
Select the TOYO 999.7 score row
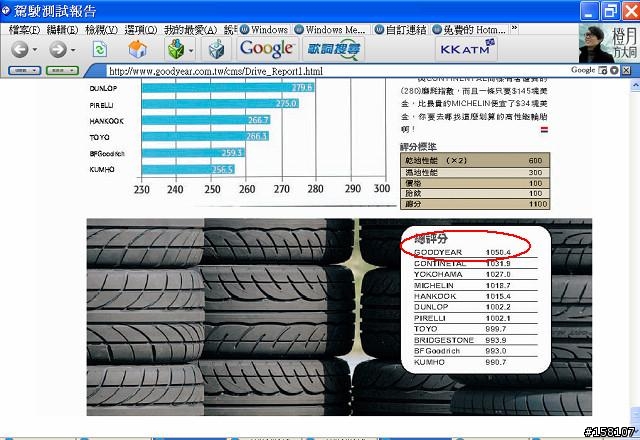coord(475,329)
